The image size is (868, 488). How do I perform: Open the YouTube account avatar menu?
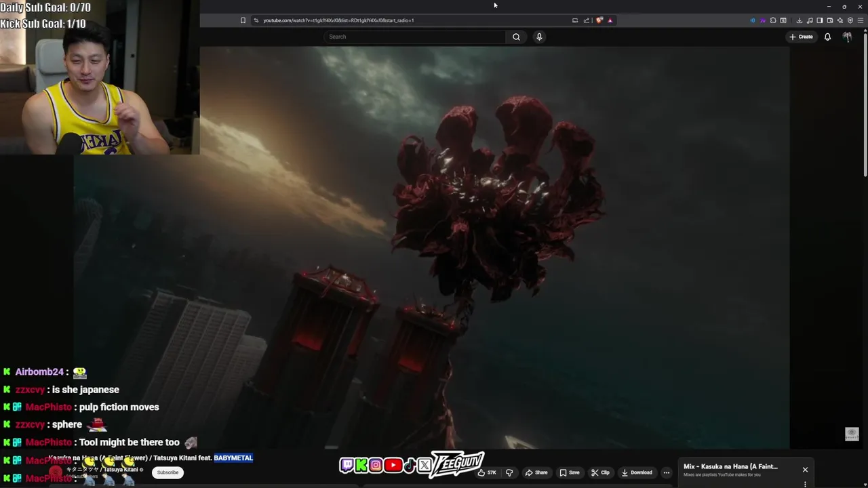click(847, 37)
